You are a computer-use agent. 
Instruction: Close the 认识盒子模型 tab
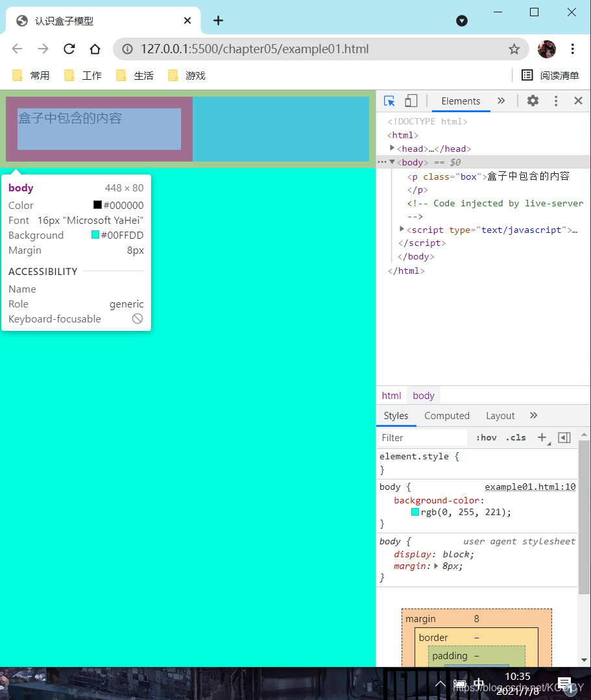click(187, 21)
